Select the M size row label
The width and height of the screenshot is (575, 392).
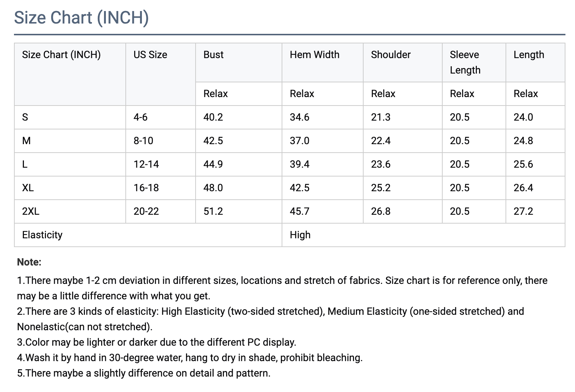pos(26,141)
